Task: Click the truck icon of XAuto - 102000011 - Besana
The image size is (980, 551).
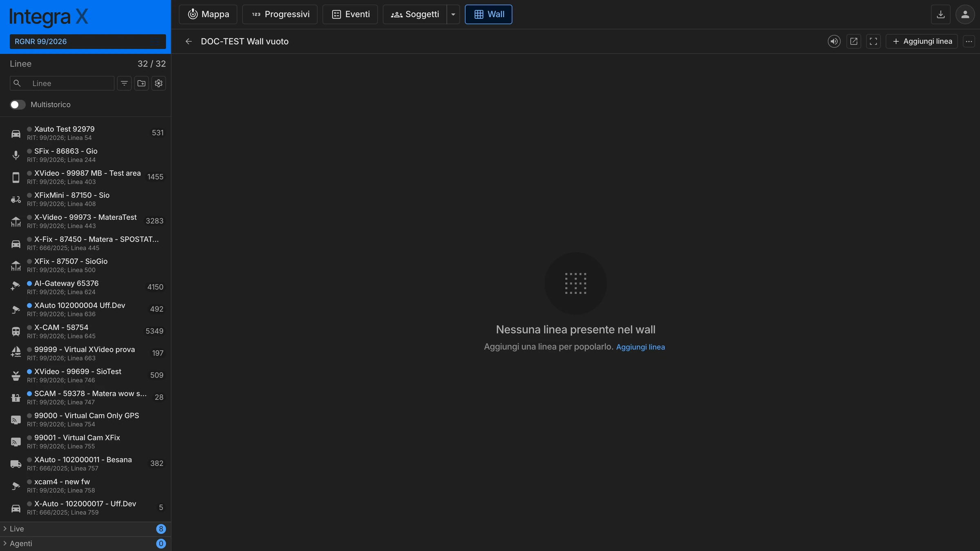Action: pyautogui.click(x=16, y=464)
